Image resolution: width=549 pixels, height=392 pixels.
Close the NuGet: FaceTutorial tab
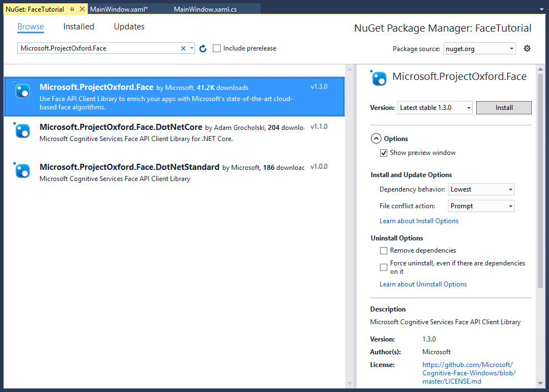[82, 9]
